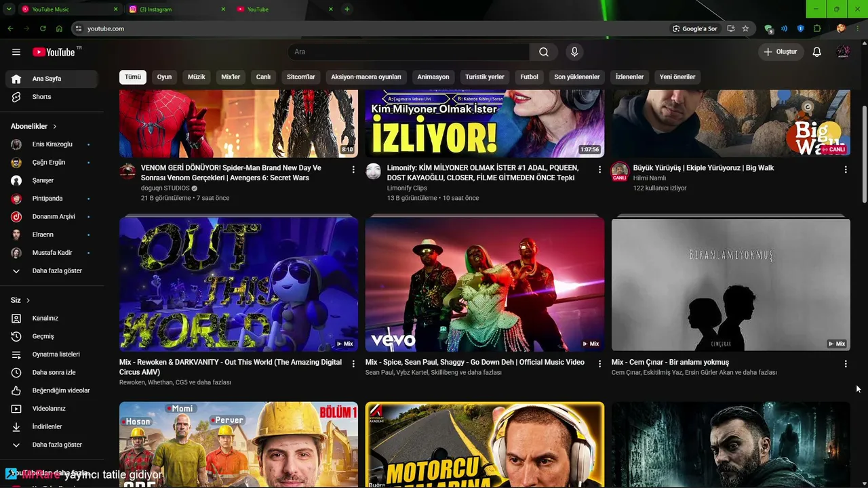Open a new browser tab
Viewport: 868px width, 488px height.
coord(347,9)
